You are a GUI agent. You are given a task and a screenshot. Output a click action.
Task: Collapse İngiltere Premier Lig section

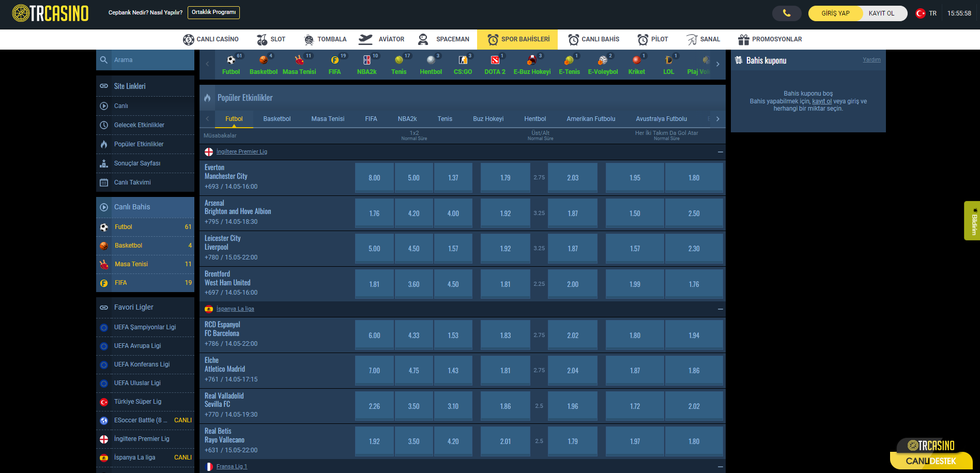[x=720, y=152]
